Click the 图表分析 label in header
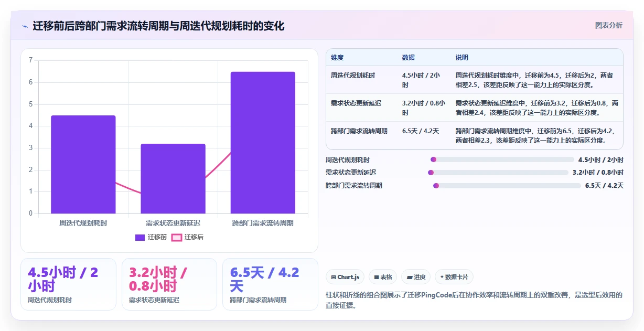The height and width of the screenshot is (331, 644). (608, 25)
